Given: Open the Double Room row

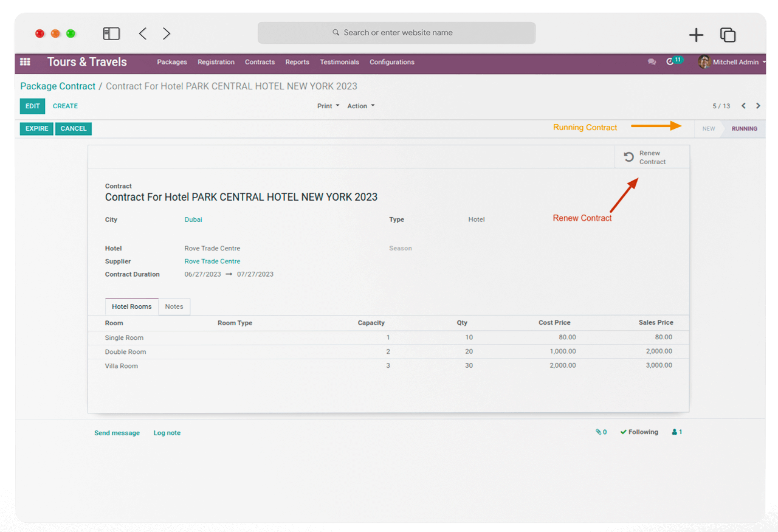Looking at the screenshot, I should pyautogui.click(x=388, y=351).
